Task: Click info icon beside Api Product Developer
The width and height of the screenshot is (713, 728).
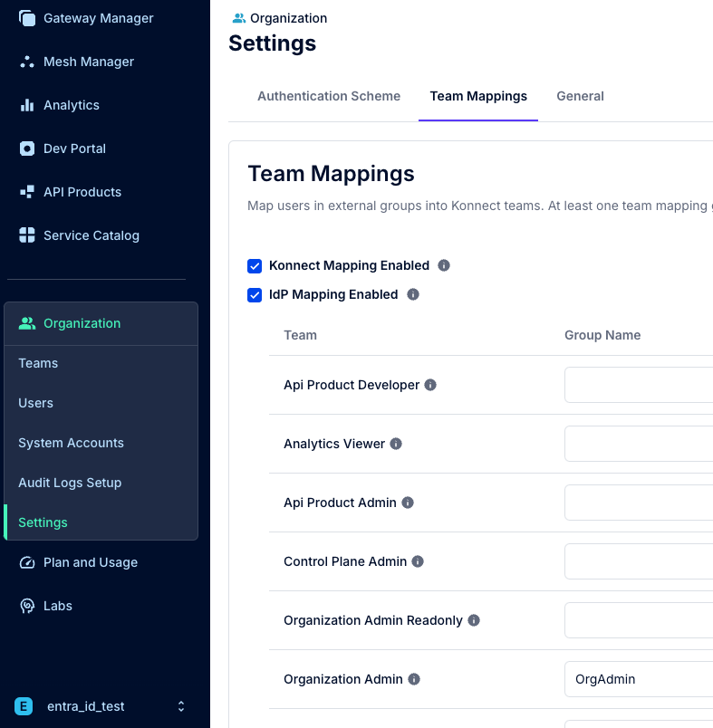Action: click(x=430, y=385)
